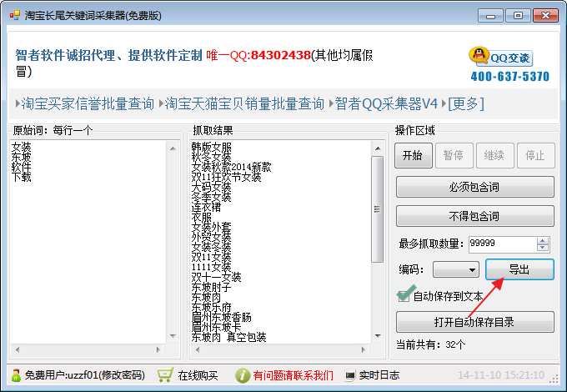The height and width of the screenshot is (392, 567).
Task: Click the green free user icon
Action: point(16,375)
